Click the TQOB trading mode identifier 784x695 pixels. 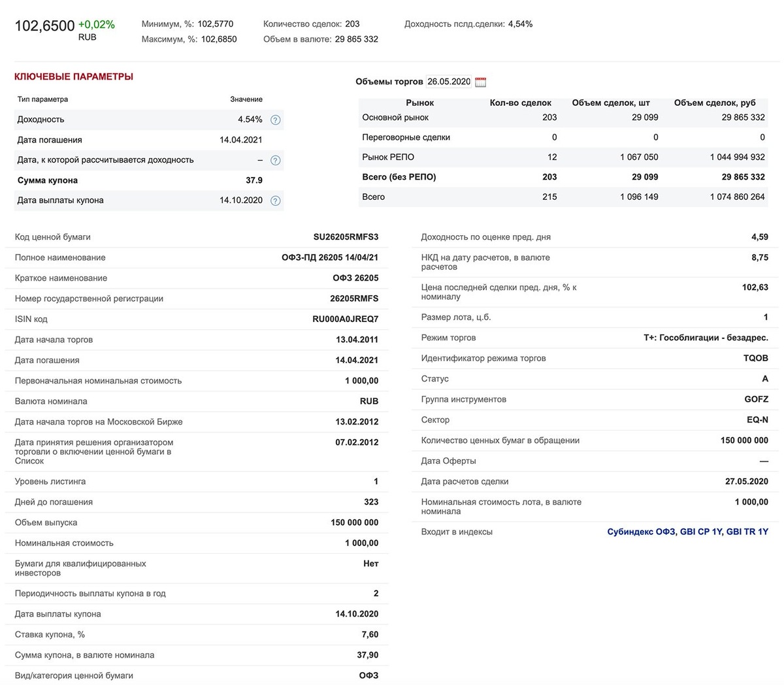click(755, 359)
